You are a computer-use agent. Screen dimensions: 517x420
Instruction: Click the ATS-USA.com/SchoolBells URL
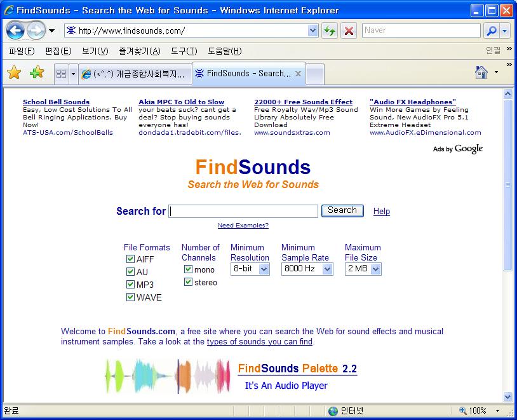pyautogui.click(x=68, y=133)
